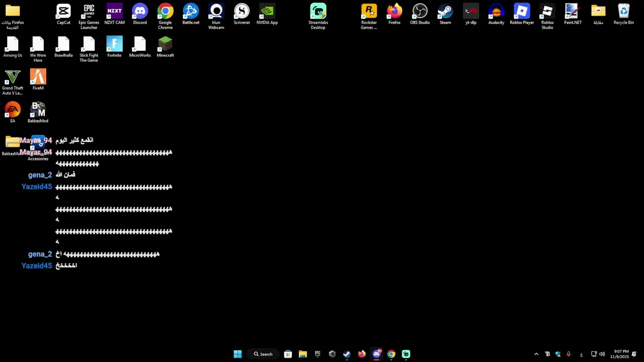Switch to Firefox on the taskbar
The width and height of the screenshot is (644, 362).
pos(362,354)
